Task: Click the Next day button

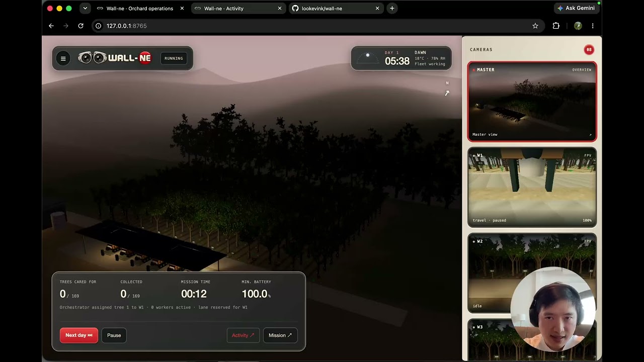Action: click(x=79, y=335)
